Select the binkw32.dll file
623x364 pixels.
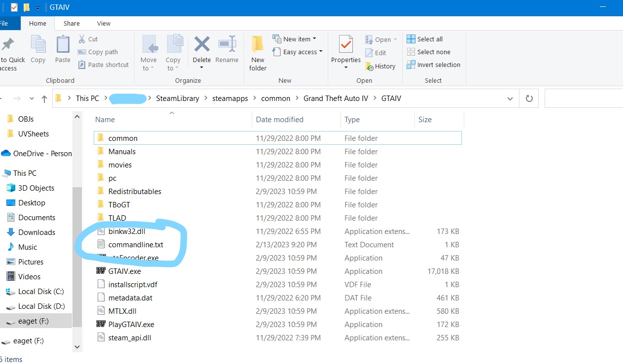tap(277, 231)
